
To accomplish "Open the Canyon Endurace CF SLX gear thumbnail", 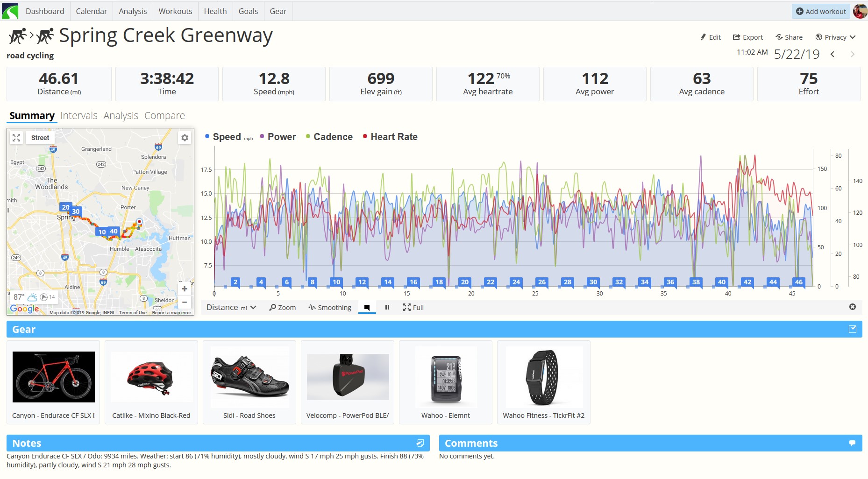I will point(53,377).
